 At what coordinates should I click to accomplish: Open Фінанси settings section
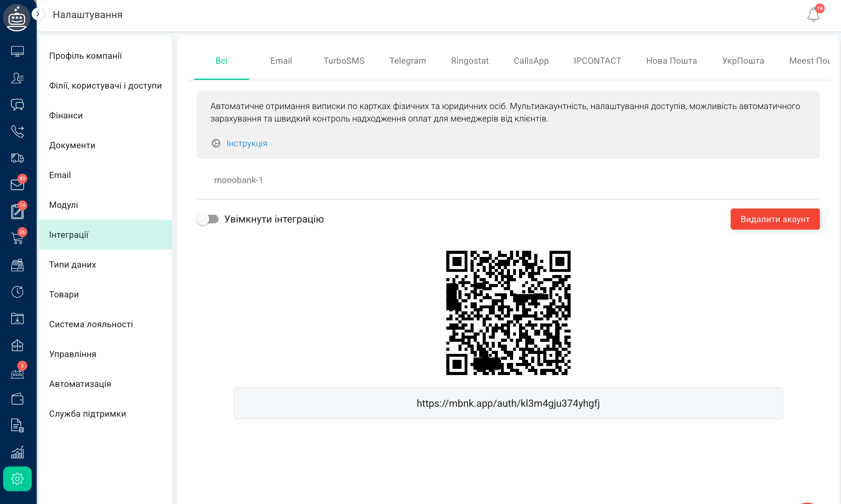tap(105, 116)
